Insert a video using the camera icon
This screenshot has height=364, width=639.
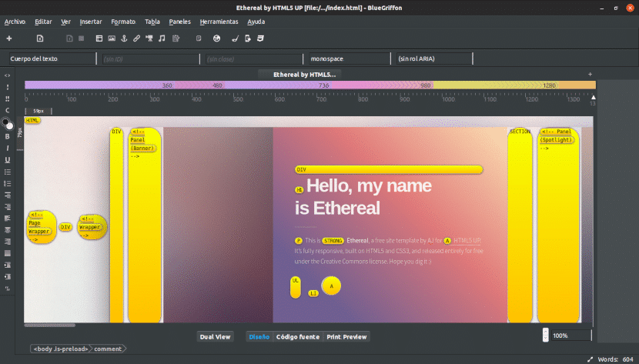click(x=149, y=38)
